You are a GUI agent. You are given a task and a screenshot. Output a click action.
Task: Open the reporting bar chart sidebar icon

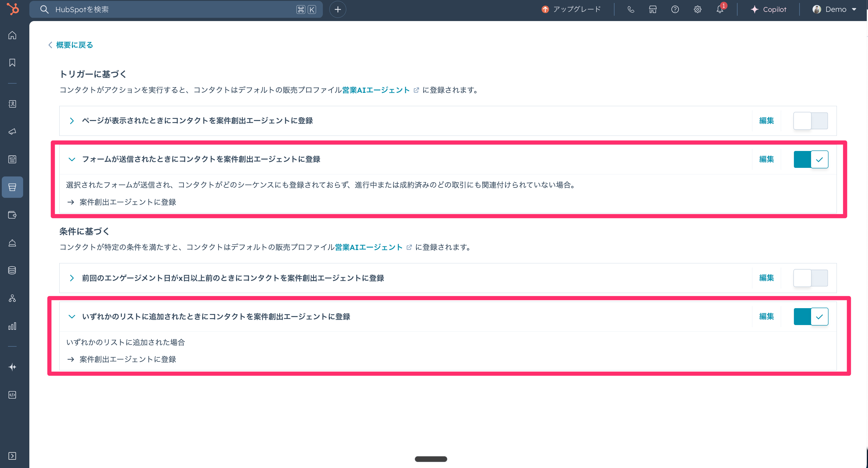point(12,326)
